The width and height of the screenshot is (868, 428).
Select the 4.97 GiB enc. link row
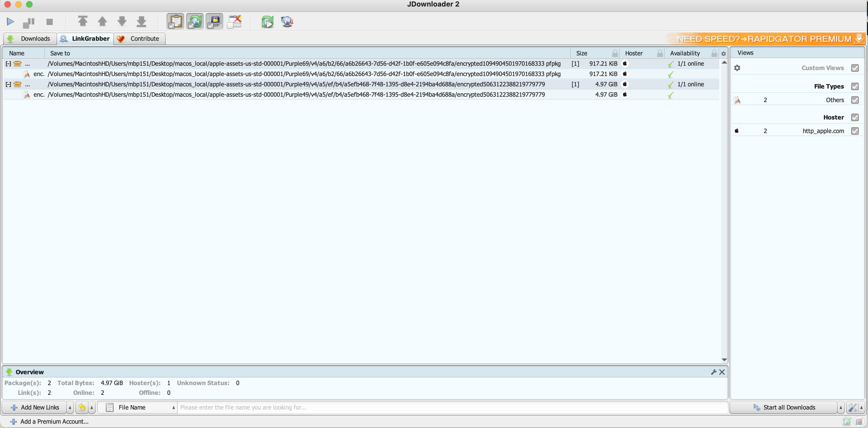[x=361, y=95]
